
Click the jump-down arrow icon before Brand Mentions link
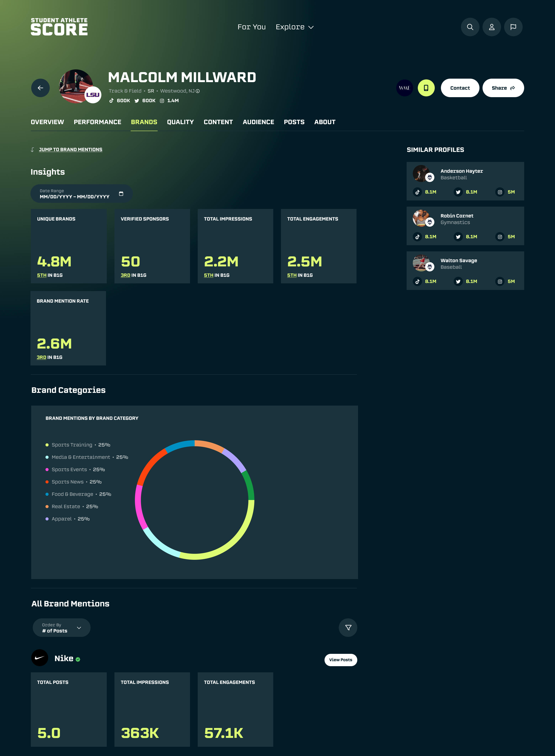pyautogui.click(x=33, y=150)
